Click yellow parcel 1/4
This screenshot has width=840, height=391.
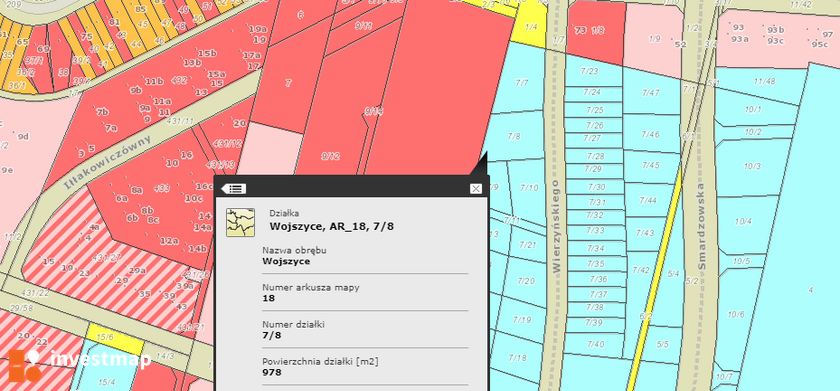530,27
